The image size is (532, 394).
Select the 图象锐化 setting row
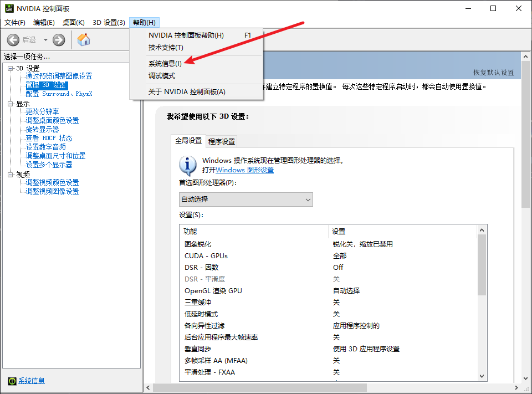[x=328, y=244]
